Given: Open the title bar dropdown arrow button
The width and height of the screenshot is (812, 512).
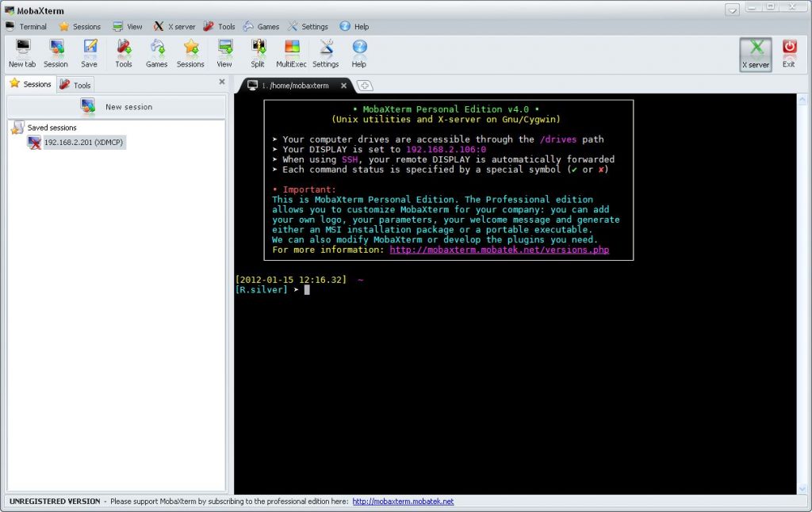Looking at the screenshot, I should 732,10.
